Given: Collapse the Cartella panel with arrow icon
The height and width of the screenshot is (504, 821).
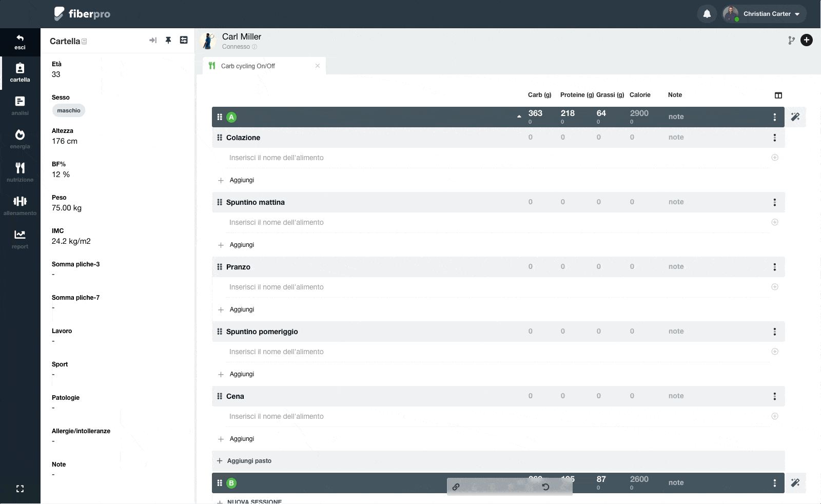Looking at the screenshot, I should 153,40.
